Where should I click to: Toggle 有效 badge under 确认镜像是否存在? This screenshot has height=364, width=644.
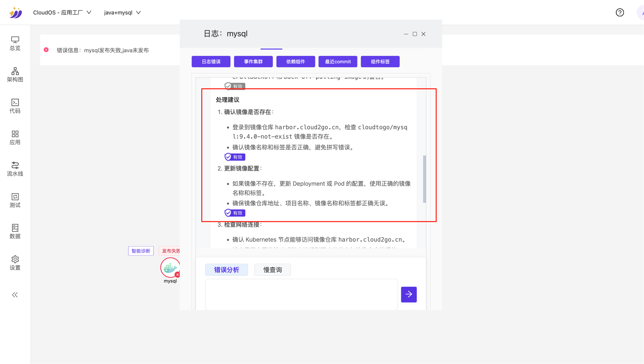235,157
